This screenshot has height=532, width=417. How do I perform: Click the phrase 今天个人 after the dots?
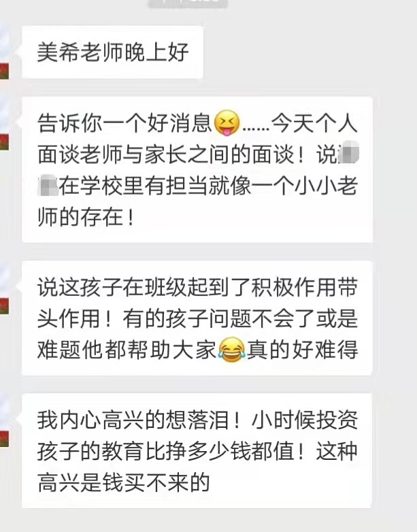314,123
